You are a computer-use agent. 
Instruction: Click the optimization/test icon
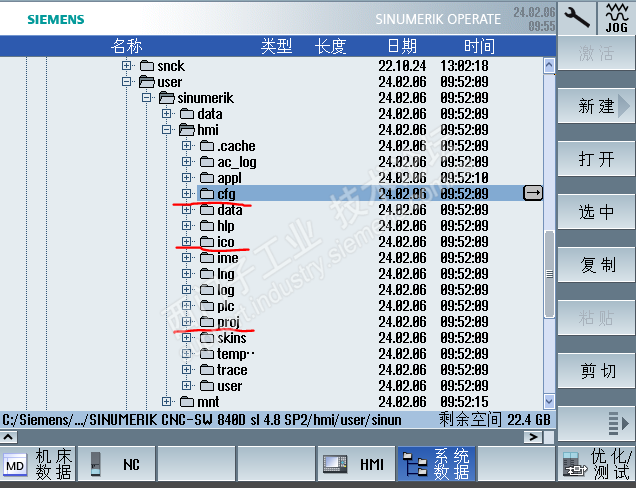coord(575,465)
